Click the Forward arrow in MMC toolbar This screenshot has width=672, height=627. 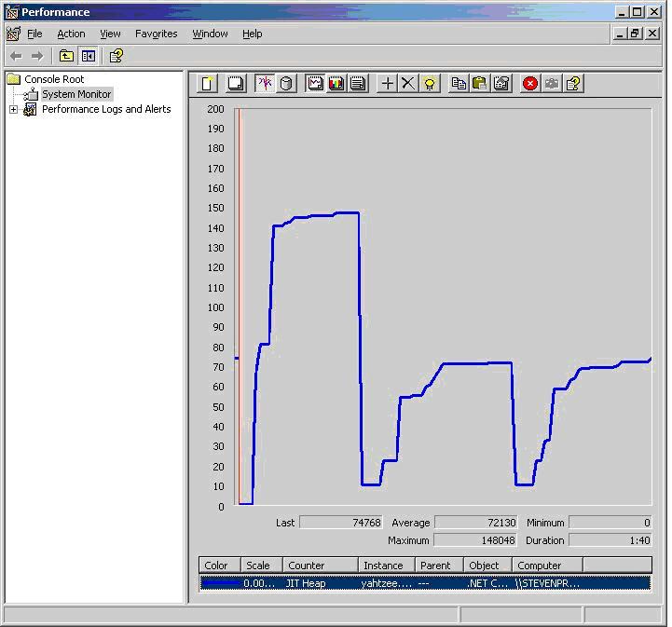click(37, 56)
